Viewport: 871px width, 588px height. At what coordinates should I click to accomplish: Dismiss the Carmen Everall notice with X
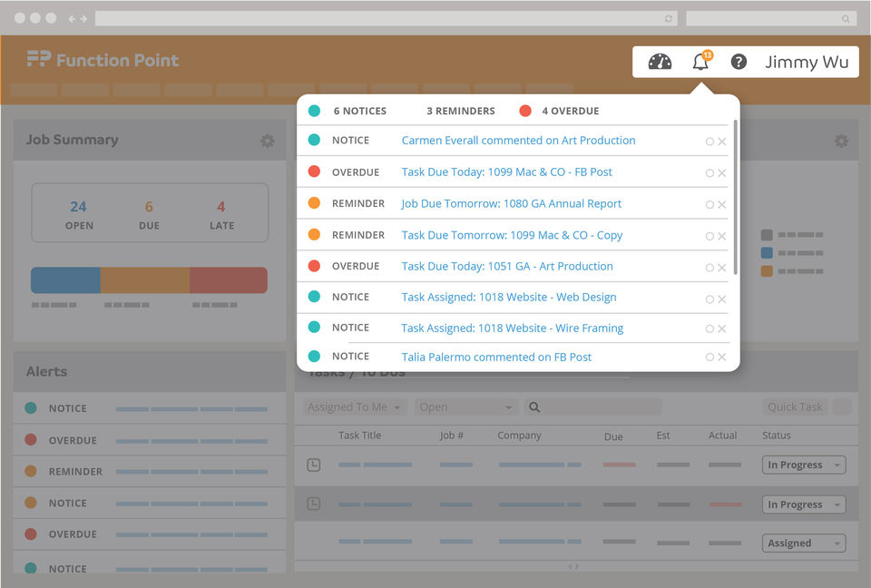coord(721,142)
